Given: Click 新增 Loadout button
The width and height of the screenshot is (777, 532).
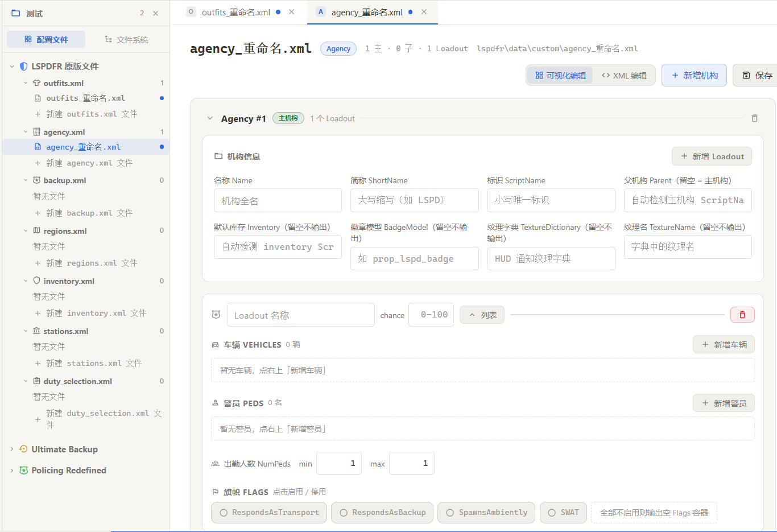Looking at the screenshot, I should [x=712, y=156].
